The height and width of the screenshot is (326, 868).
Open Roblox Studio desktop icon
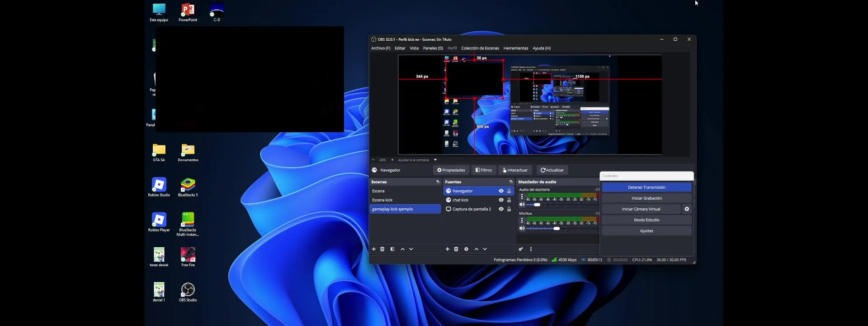tap(159, 187)
